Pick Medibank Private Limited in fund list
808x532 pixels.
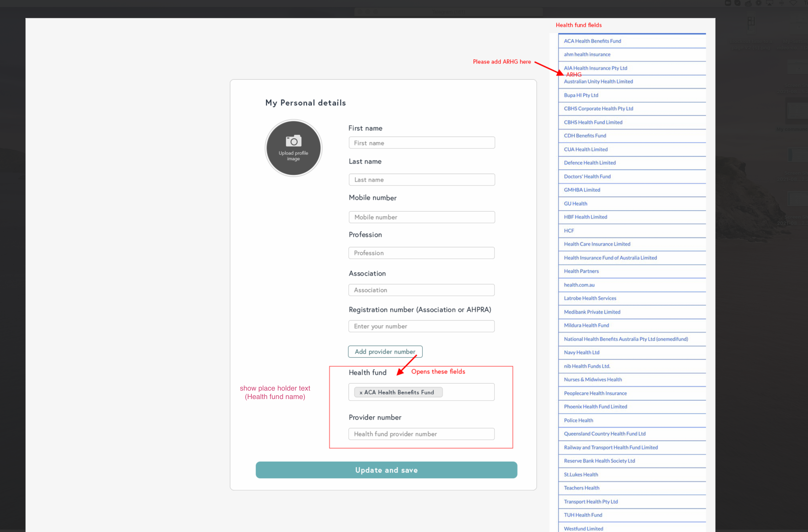[x=592, y=312]
